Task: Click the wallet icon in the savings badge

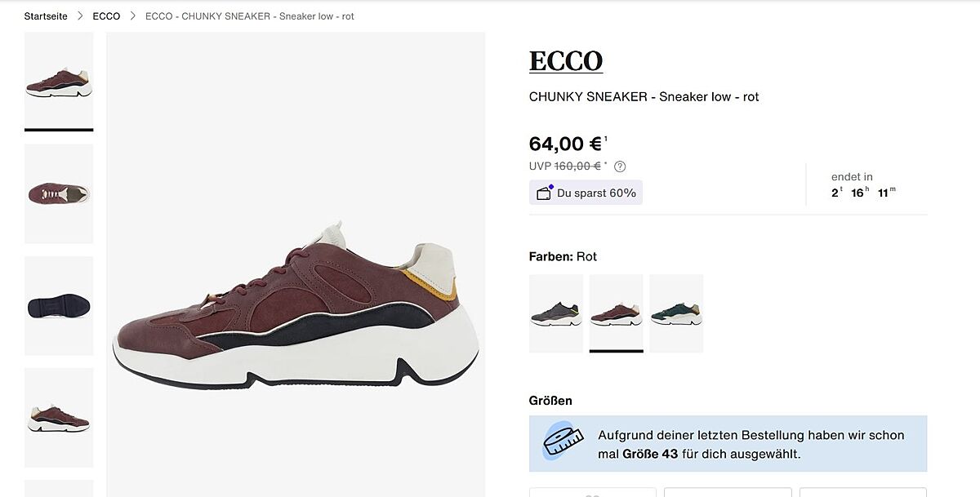Action: click(x=544, y=193)
